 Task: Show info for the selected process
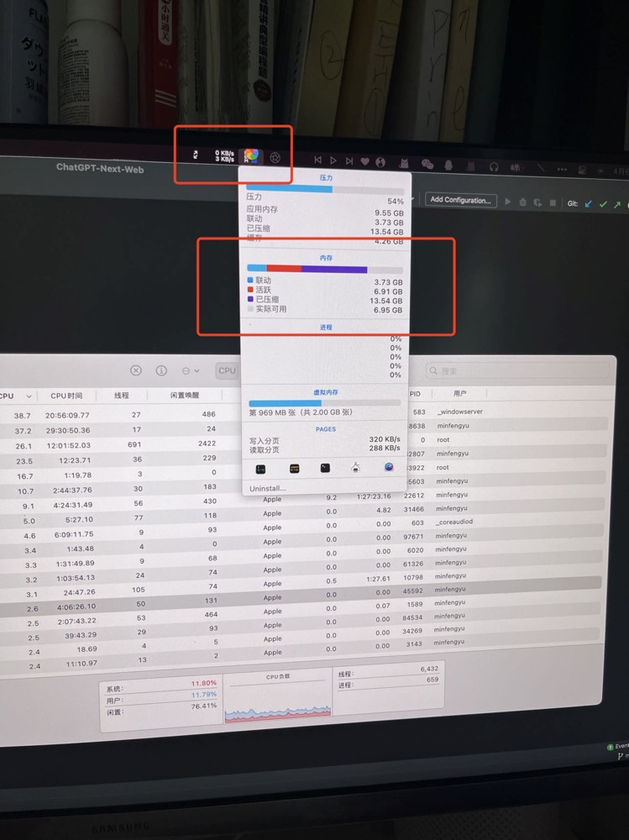pos(161,370)
